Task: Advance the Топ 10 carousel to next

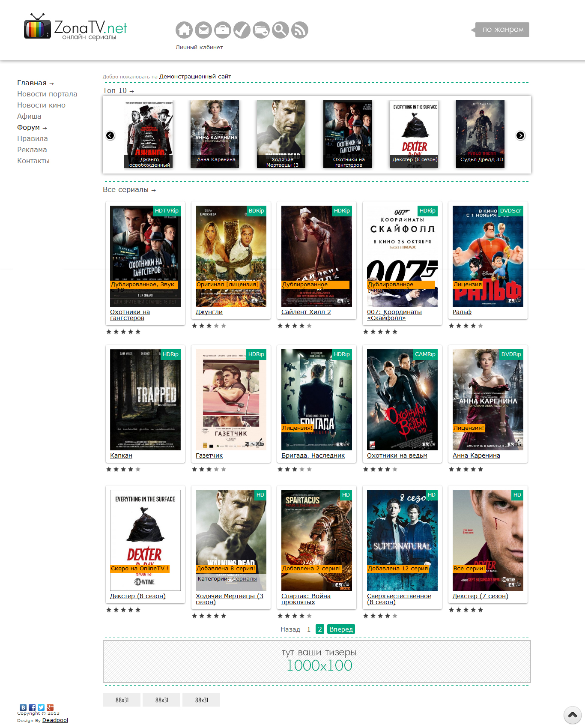Action: click(x=520, y=135)
